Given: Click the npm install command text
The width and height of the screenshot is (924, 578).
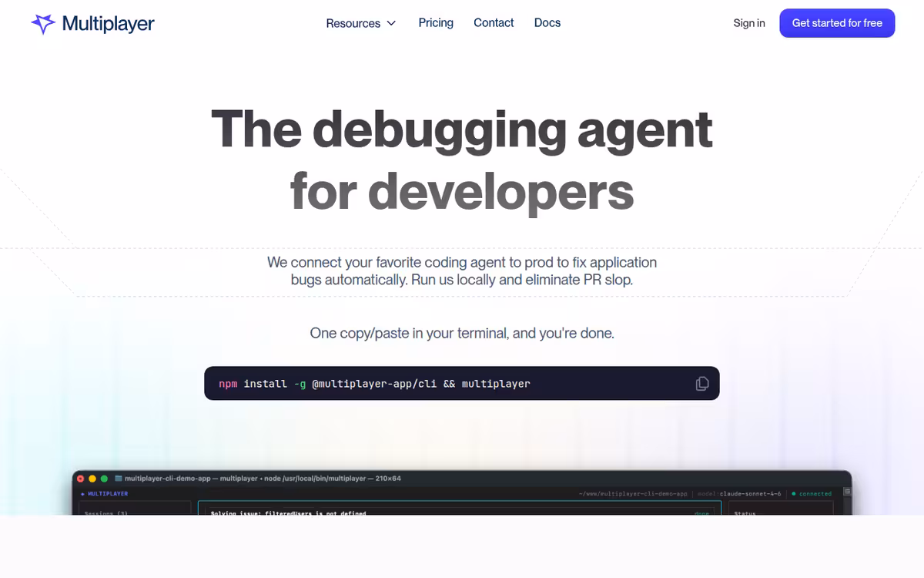Looking at the screenshot, I should tap(374, 383).
